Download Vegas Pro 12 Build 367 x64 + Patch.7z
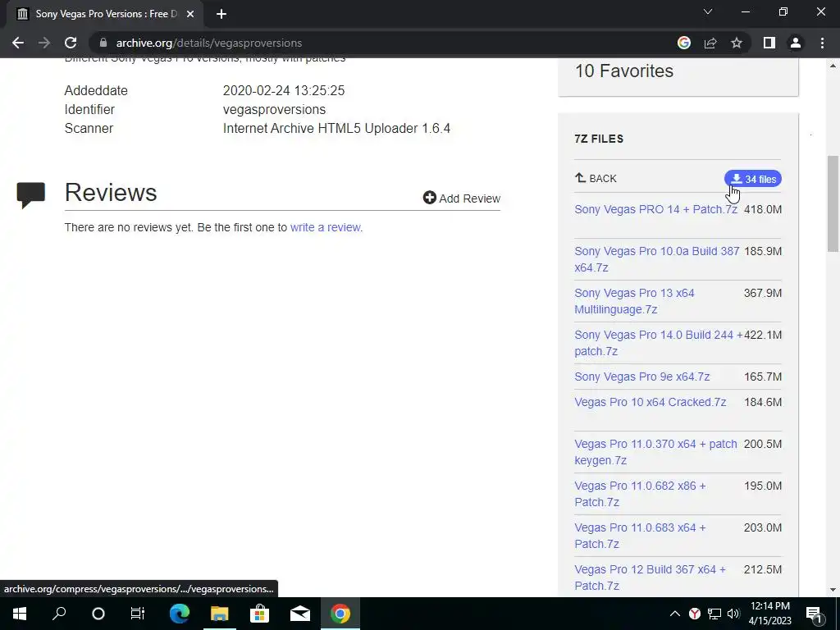The width and height of the screenshot is (840, 630). point(650,577)
